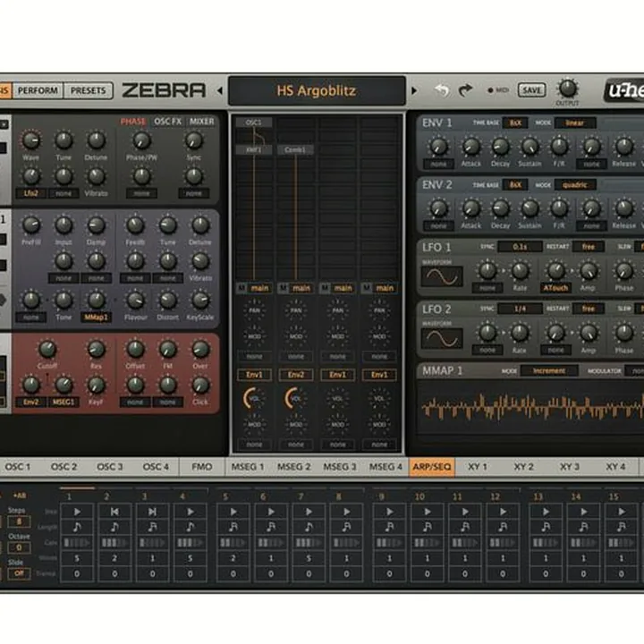The height and width of the screenshot is (644, 644).
Task: Open ENV 1 time base selector
Action: click(x=515, y=123)
